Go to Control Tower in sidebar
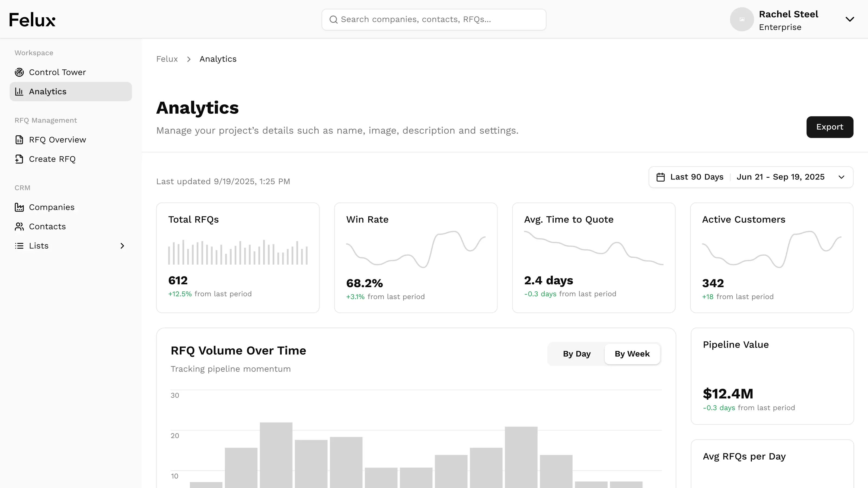The height and width of the screenshot is (488, 868). 57,72
